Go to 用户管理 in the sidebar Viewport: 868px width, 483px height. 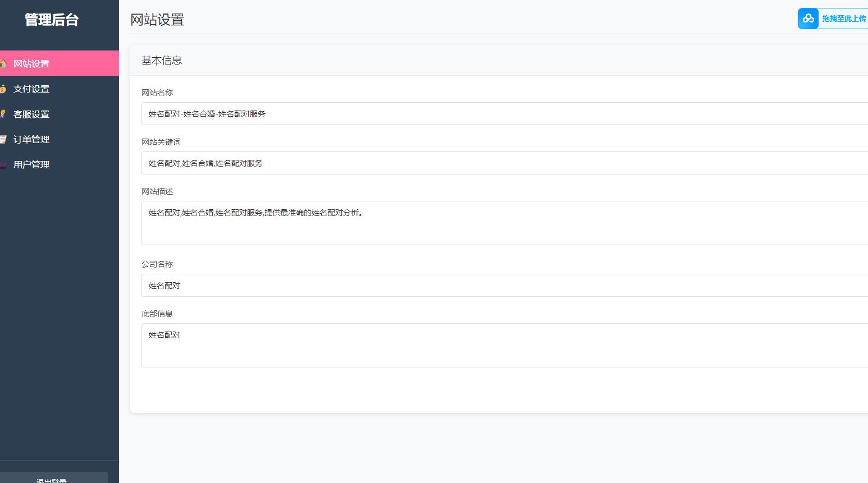point(31,164)
